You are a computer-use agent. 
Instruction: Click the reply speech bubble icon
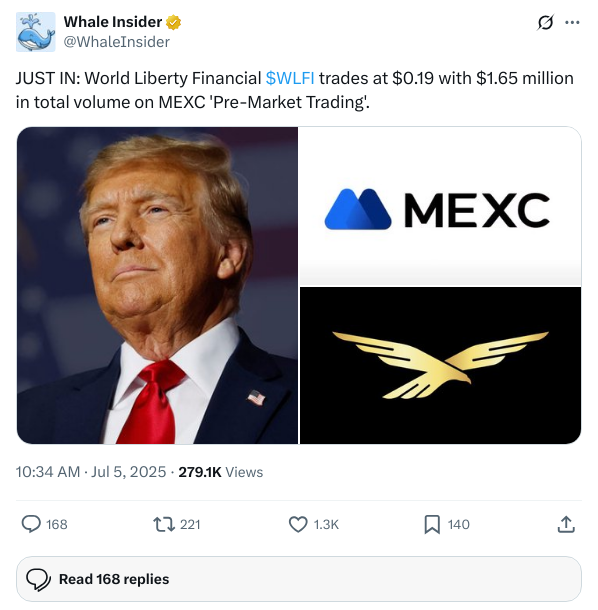(31, 524)
